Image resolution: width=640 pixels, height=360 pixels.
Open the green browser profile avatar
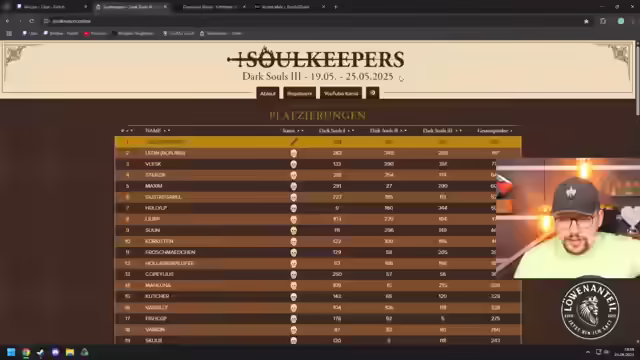coord(621,21)
